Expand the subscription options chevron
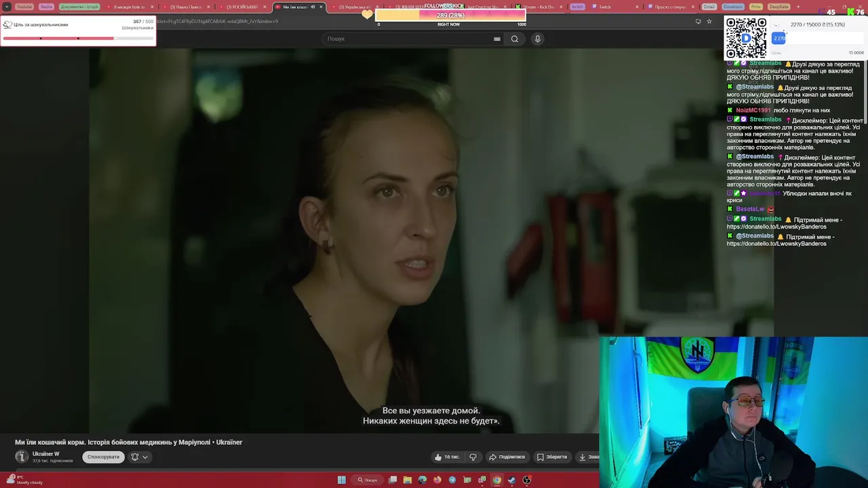Viewport: 868px width, 488px height. [x=145, y=457]
